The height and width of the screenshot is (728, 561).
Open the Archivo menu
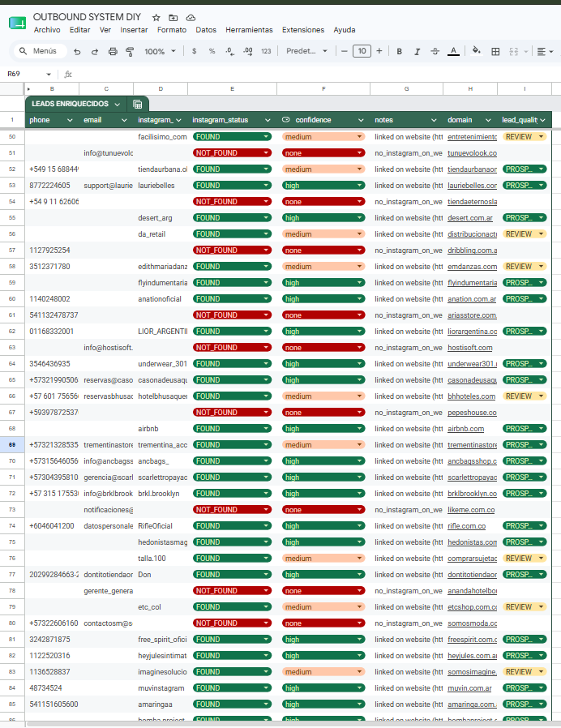pyautogui.click(x=47, y=30)
